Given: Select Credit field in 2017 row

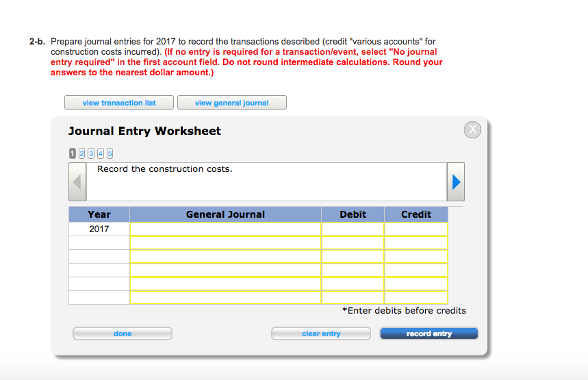Looking at the screenshot, I should tap(416, 229).
